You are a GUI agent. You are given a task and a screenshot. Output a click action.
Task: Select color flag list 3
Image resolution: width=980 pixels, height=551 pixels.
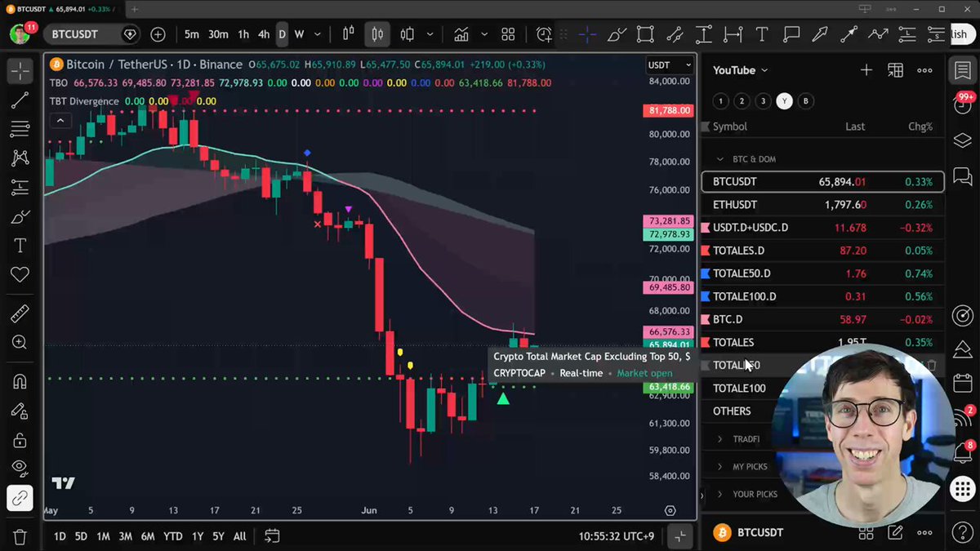click(x=763, y=101)
